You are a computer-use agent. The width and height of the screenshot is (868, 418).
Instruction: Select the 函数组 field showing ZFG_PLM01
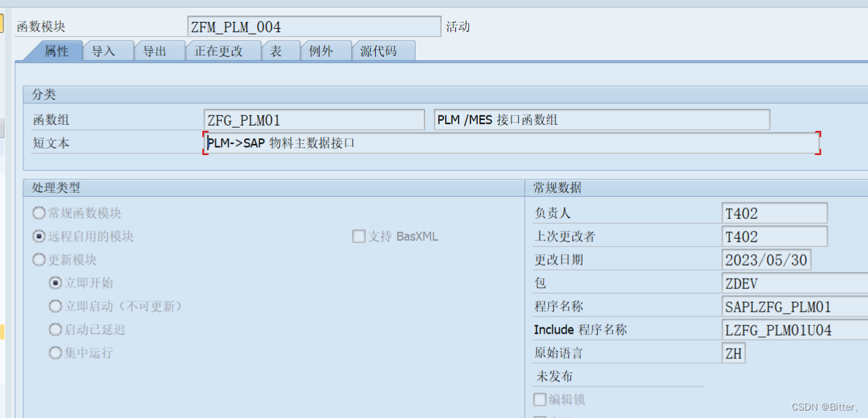coord(314,119)
